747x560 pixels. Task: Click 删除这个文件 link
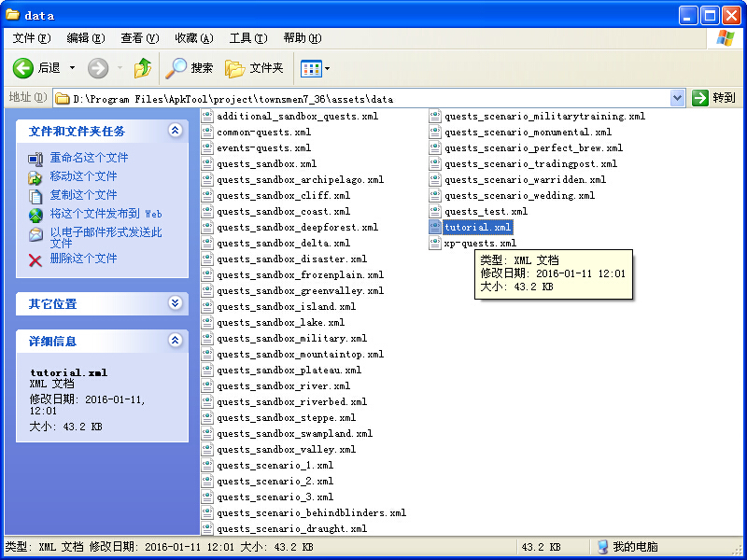tap(83, 259)
